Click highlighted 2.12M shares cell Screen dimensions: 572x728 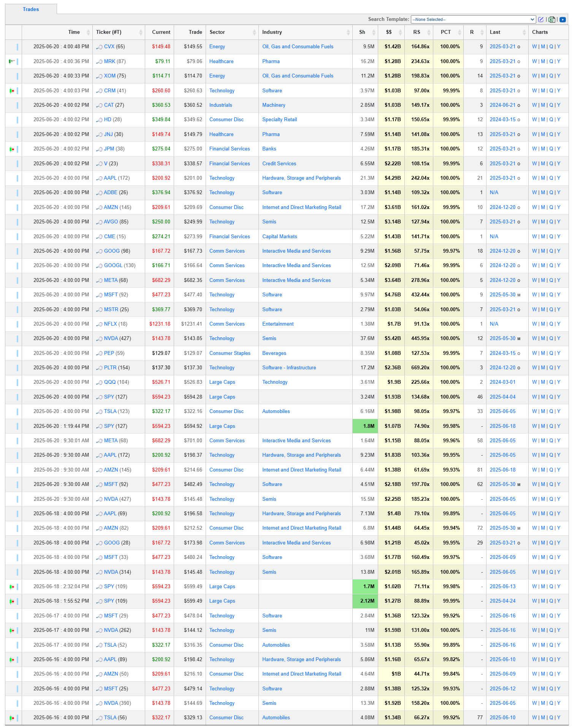365,601
